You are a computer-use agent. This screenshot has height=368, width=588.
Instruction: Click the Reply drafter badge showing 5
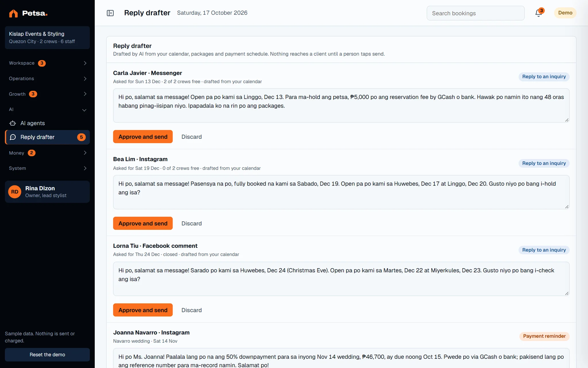tap(81, 137)
